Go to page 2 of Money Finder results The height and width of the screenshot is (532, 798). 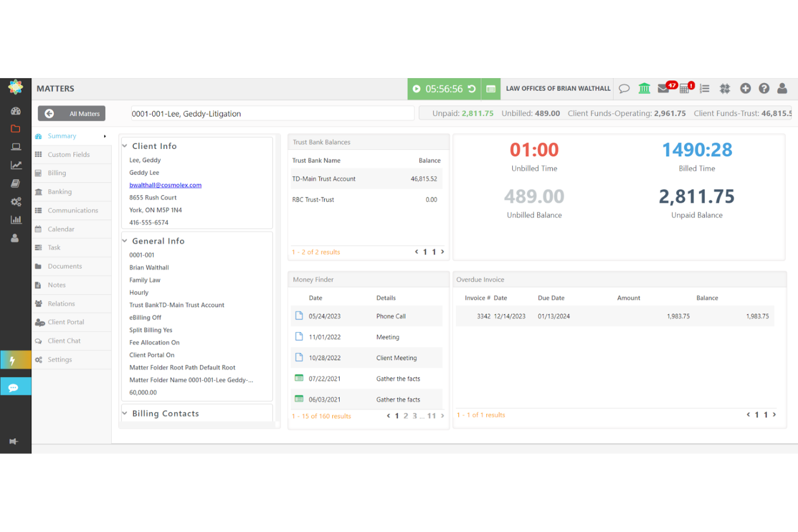point(405,416)
